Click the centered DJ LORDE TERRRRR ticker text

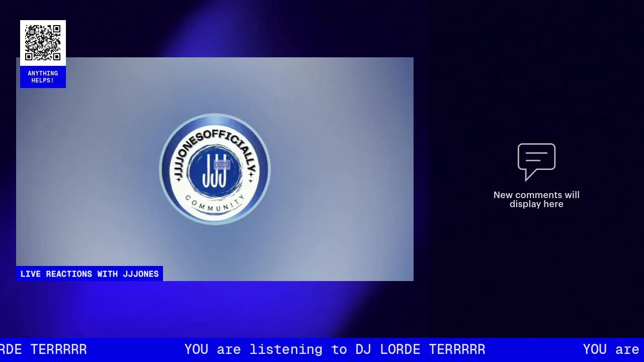coord(335,349)
